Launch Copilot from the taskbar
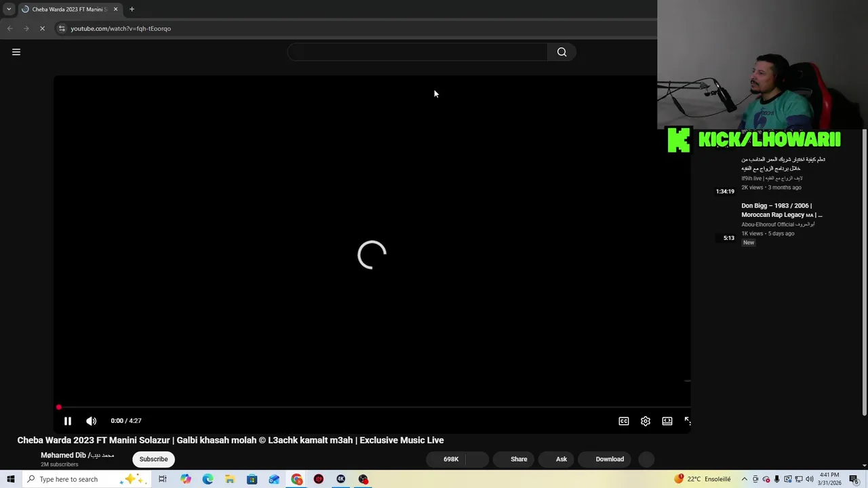This screenshot has height=488, width=868. click(x=186, y=479)
